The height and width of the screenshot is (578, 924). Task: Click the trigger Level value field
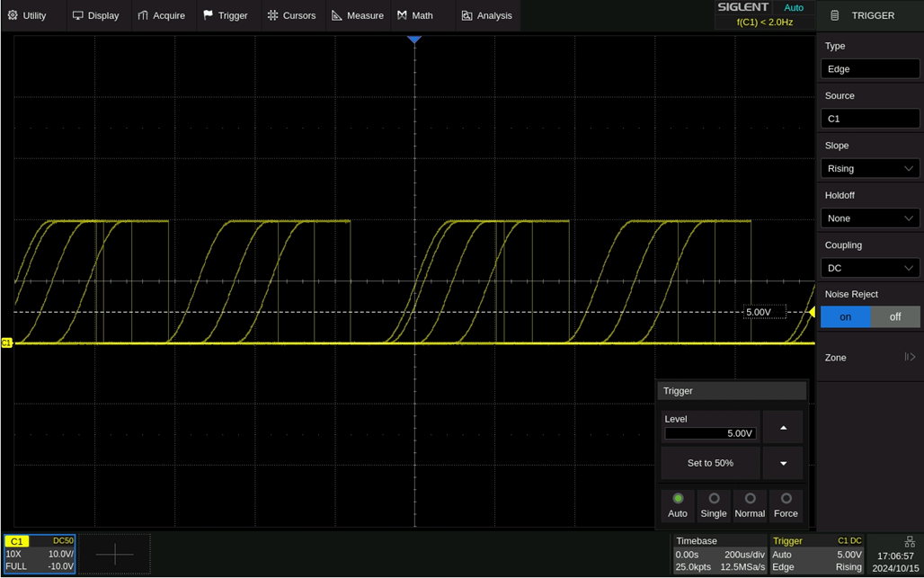click(x=710, y=433)
